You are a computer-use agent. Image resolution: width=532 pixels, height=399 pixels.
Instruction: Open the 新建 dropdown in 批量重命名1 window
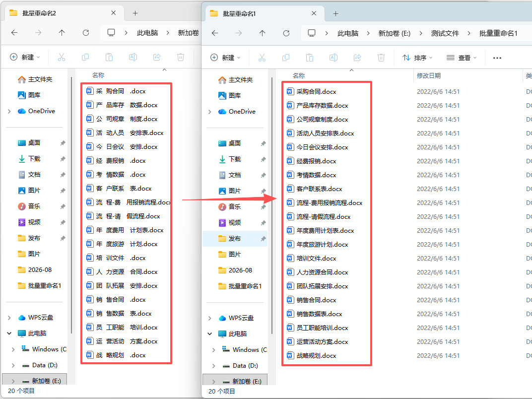(225, 58)
